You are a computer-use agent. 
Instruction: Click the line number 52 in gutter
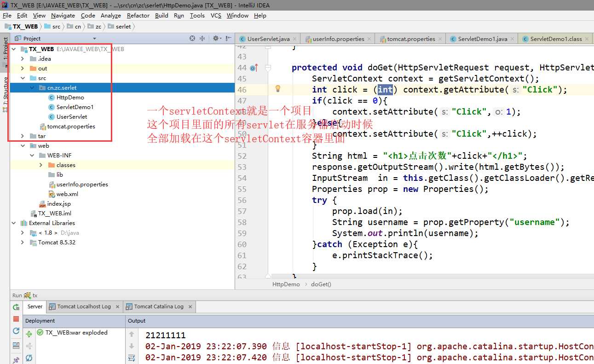[242, 156]
